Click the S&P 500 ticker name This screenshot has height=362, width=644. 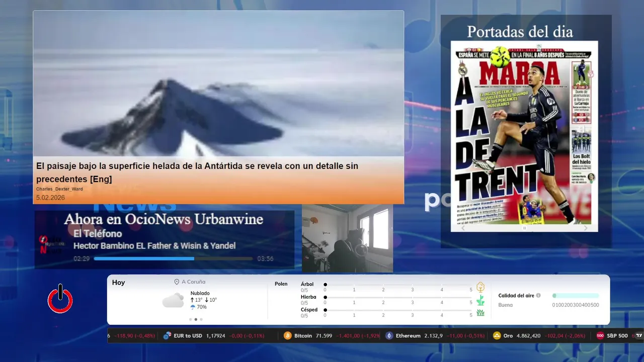617,336
